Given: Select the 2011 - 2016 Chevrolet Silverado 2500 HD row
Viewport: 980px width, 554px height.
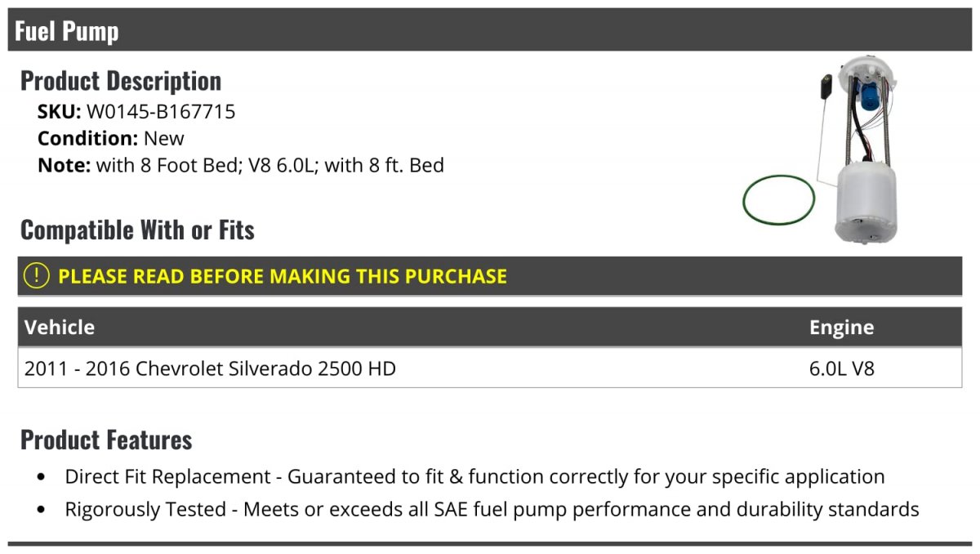Looking at the screenshot, I should pos(490,369).
